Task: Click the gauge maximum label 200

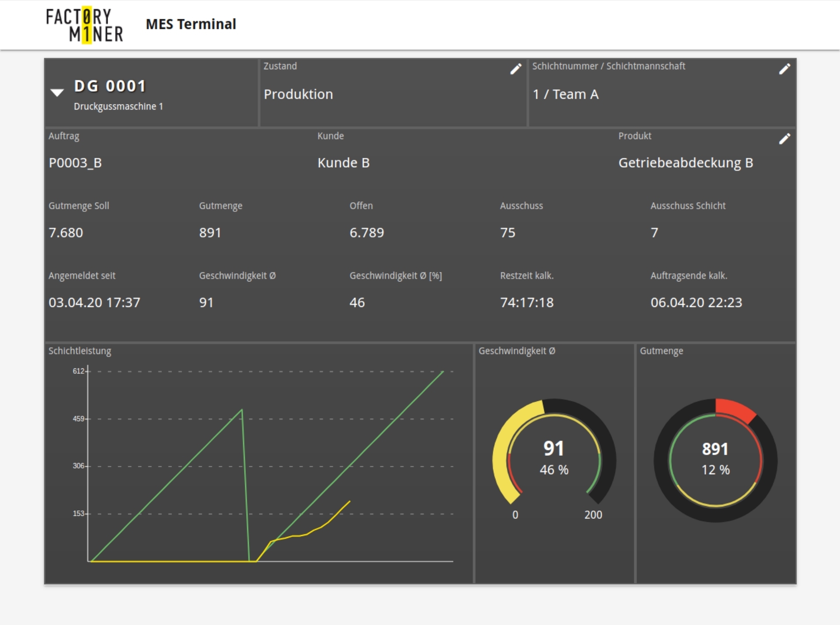Action: click(593, 515)
